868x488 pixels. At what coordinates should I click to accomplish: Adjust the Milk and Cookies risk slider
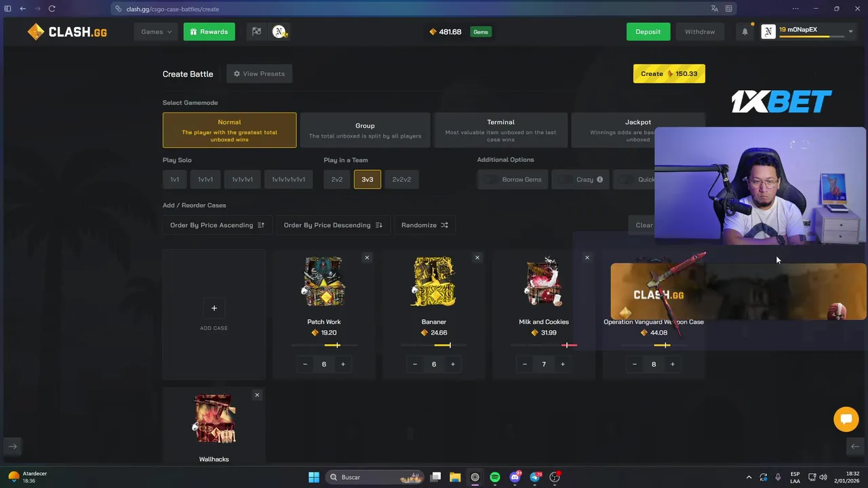coord(543,345)
